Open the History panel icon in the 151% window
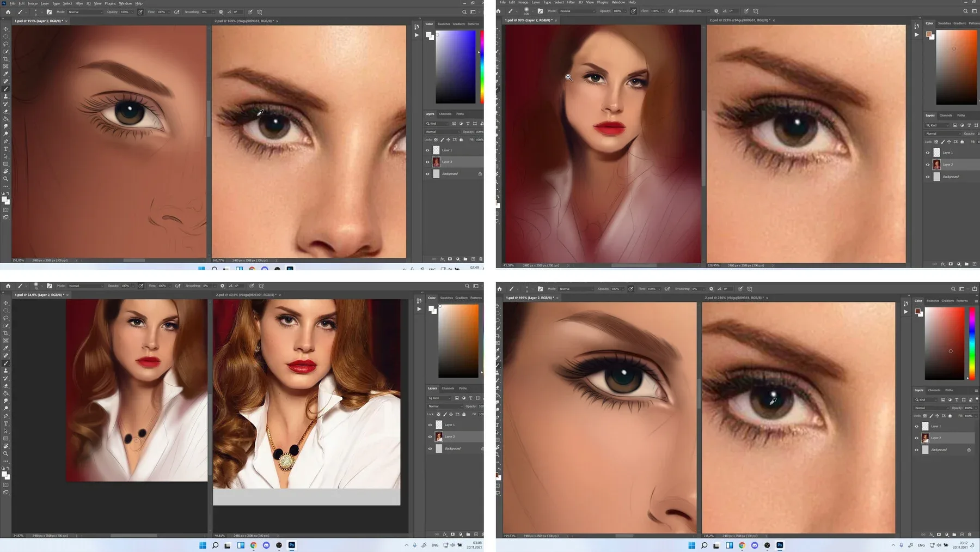Screen dimensions: 980x552 pos(417,27)
